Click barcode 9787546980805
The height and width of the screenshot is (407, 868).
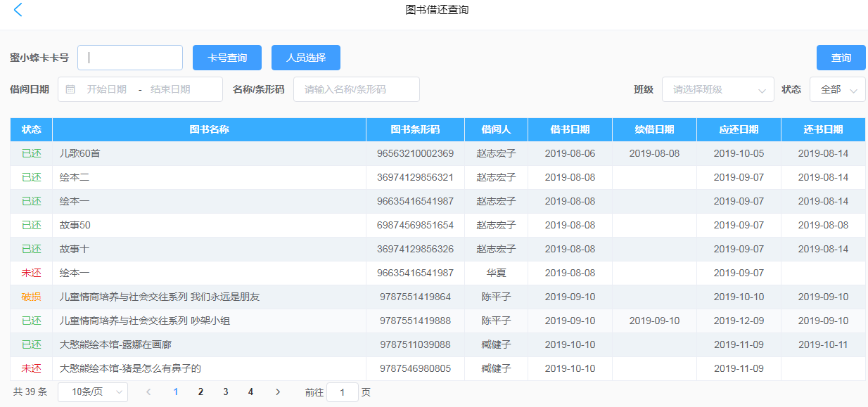[416, 368]
